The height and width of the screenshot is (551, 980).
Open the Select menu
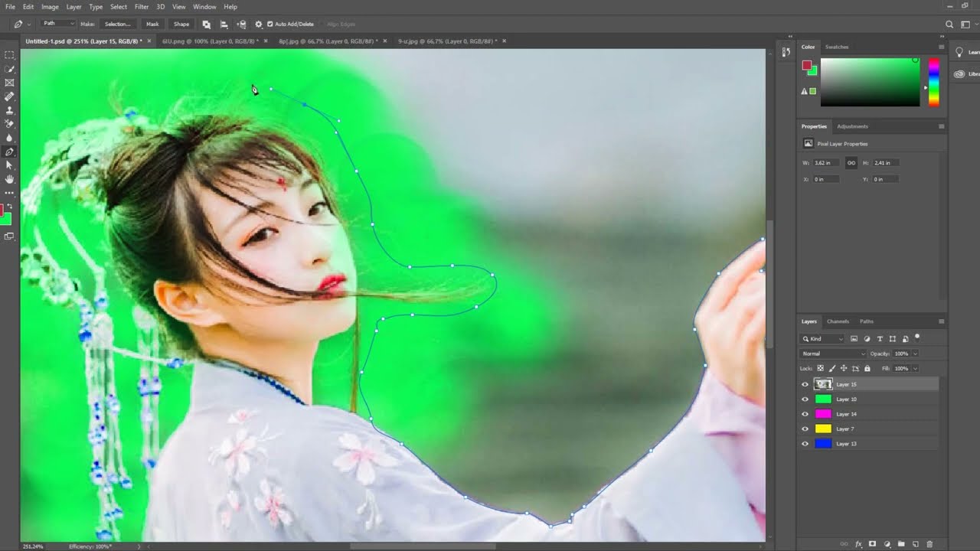point(119,7)
